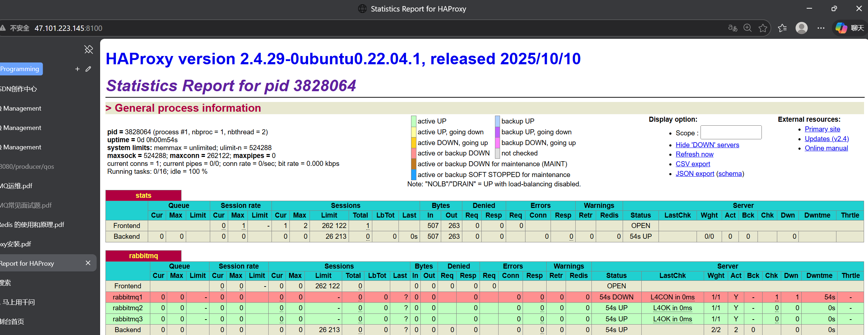Click the backup UP blue legend swatch
This screenshot has width=868, height=335.
coord(497,121)
